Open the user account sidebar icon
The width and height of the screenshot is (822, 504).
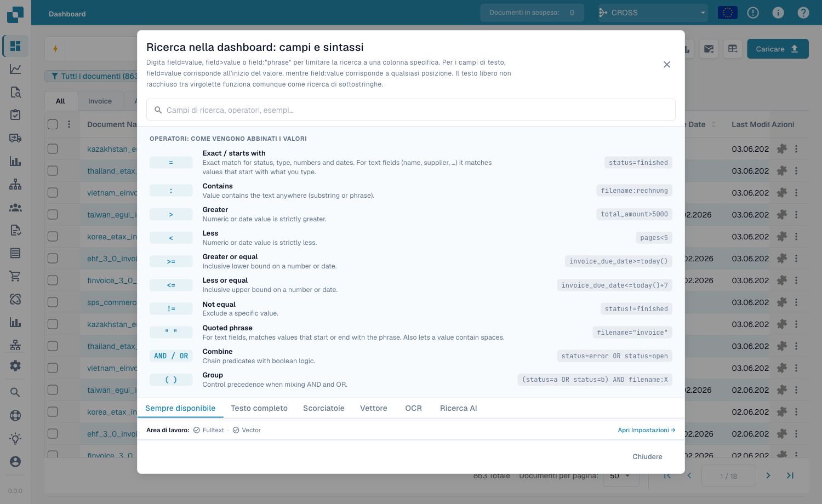point(15,461)
